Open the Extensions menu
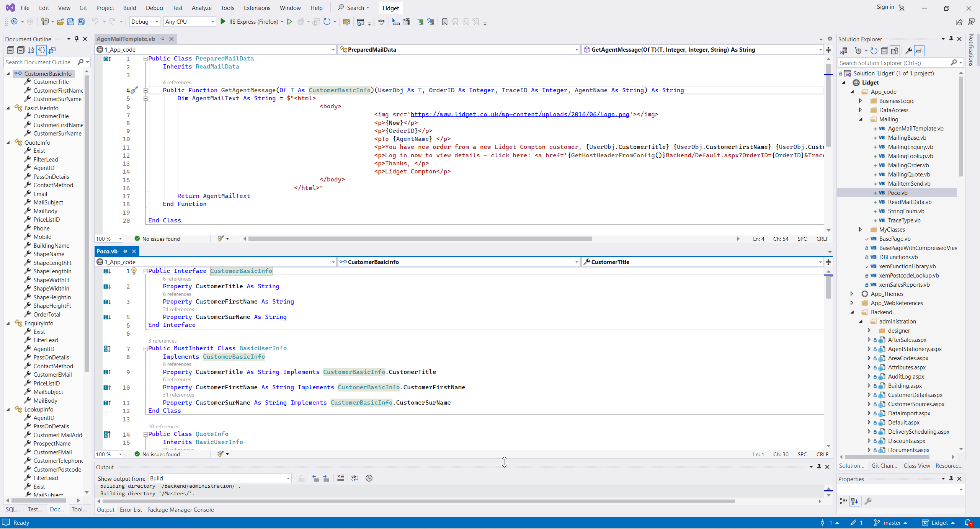980x529 pixels. (x=256, y=8)
